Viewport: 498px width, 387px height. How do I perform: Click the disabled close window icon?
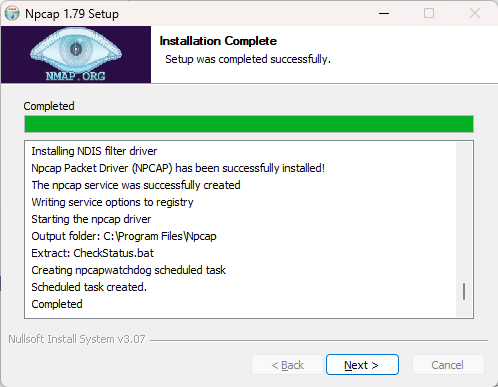tap(475, 13)
